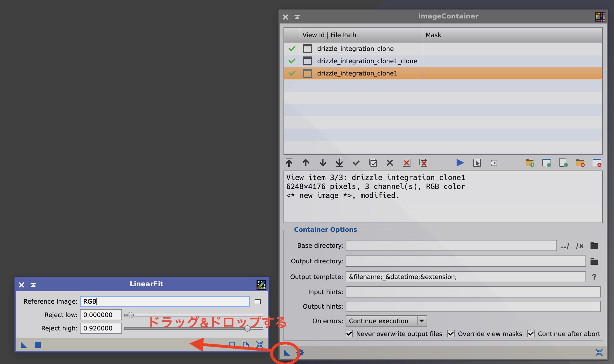Open the On errors dropdown

[x=422, y=321]
